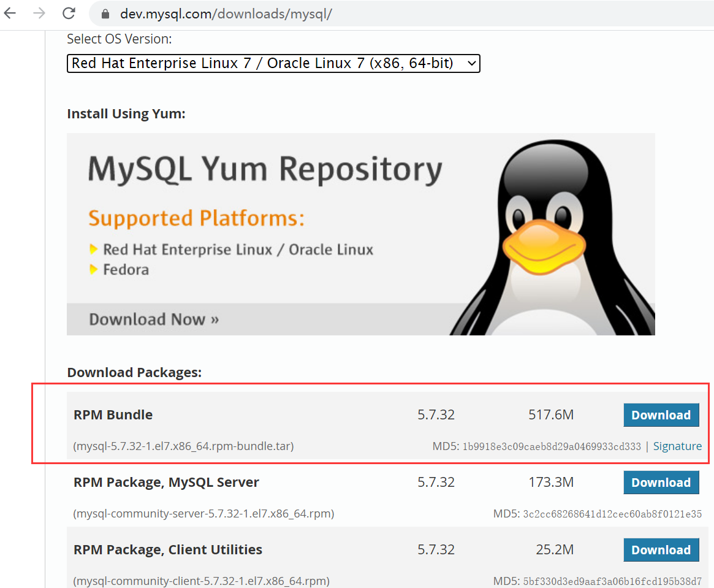Screen dimensions: 714x588
Task: Click the Install Using Yum heading
Action: click(x=125, y=113)
